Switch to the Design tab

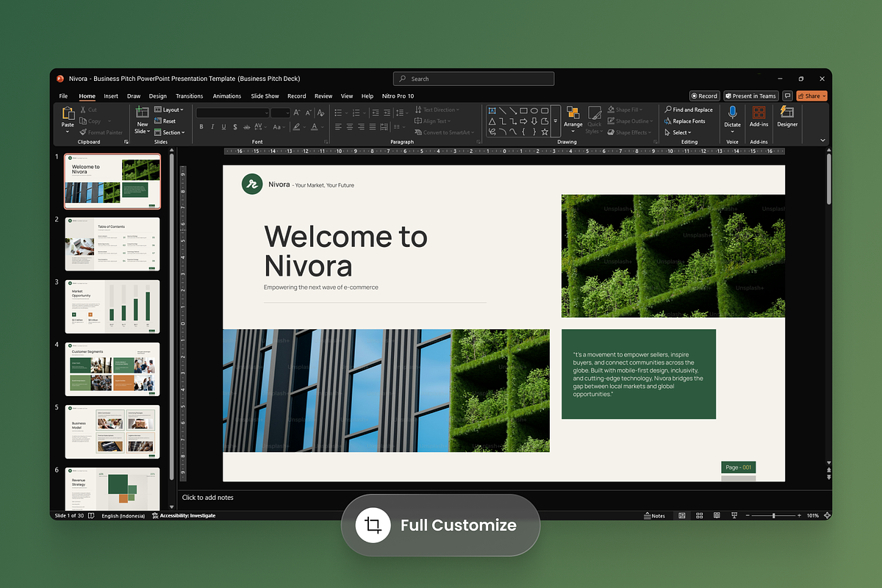point(157,96)
